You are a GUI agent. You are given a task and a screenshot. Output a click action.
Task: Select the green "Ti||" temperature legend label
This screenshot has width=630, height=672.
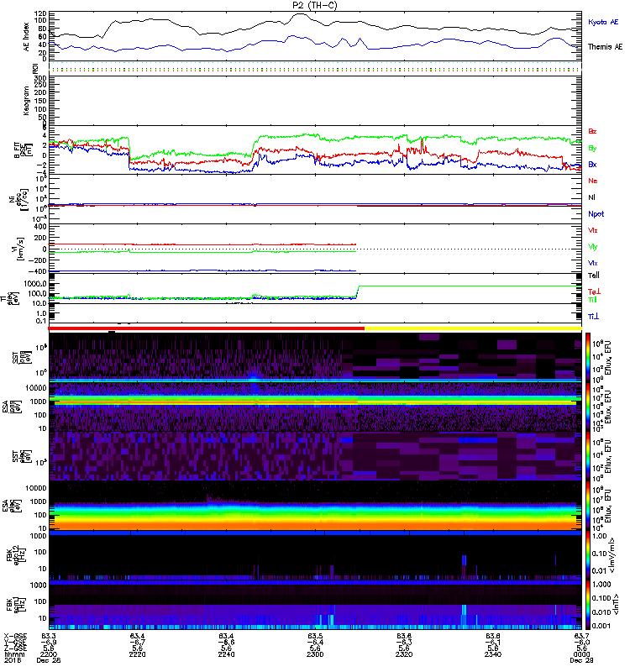coord(592,300)
